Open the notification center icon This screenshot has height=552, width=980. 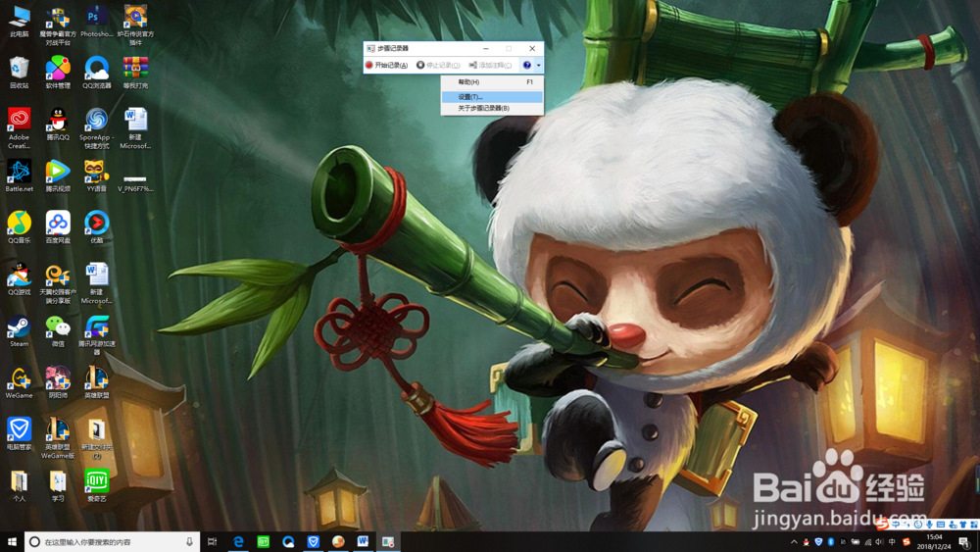pos(965,541)
